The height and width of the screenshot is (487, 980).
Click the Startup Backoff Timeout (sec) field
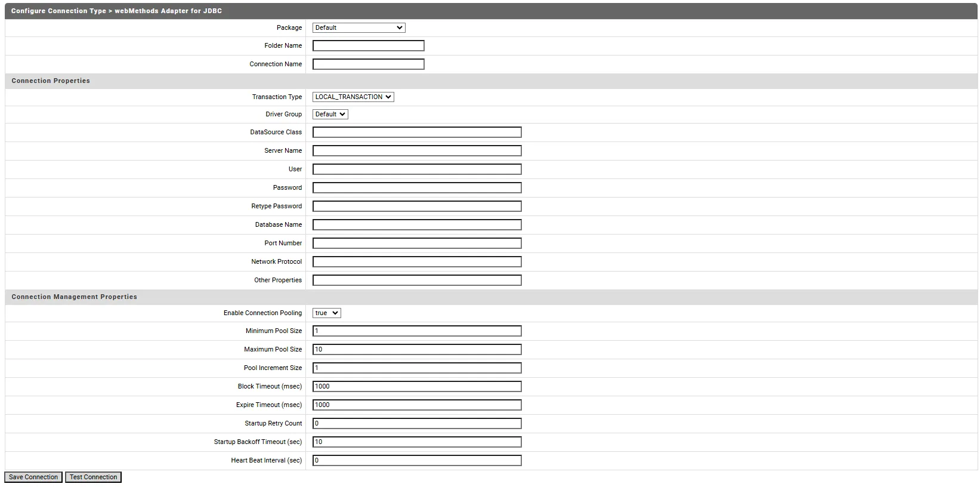417,442
